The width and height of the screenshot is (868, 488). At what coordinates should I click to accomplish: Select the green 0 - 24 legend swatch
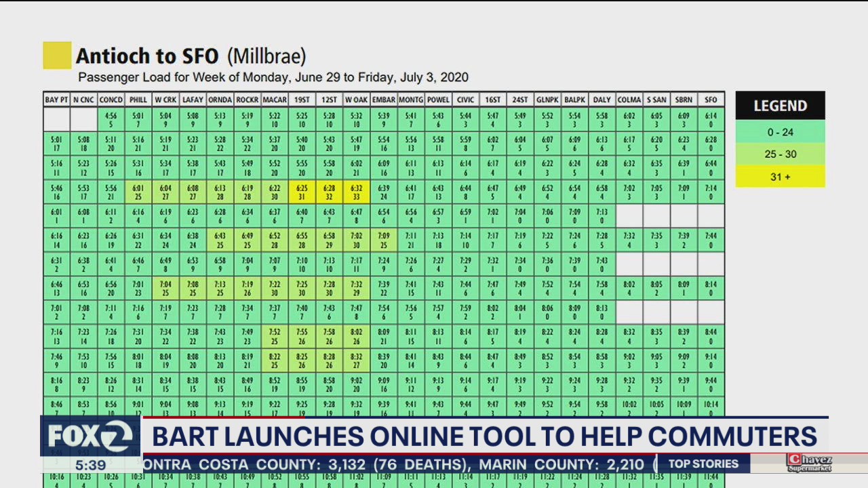(780, 132)
